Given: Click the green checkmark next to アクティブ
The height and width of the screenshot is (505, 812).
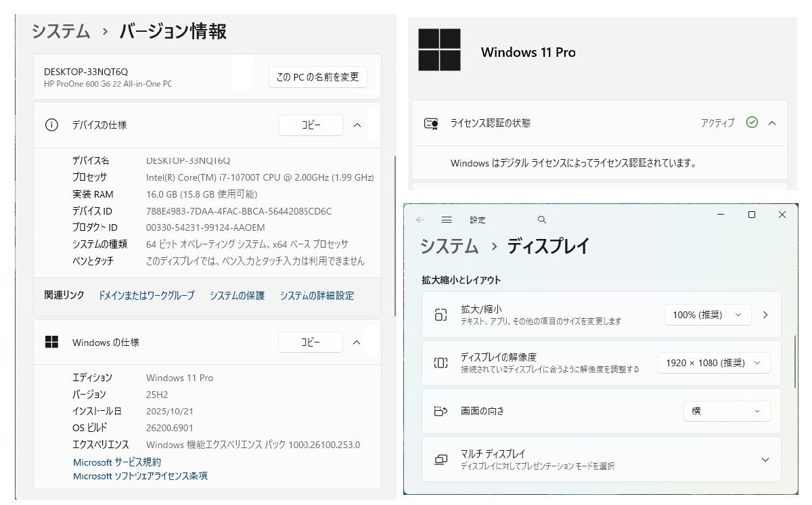Looking at the screenshot, I should pos(752,123).
